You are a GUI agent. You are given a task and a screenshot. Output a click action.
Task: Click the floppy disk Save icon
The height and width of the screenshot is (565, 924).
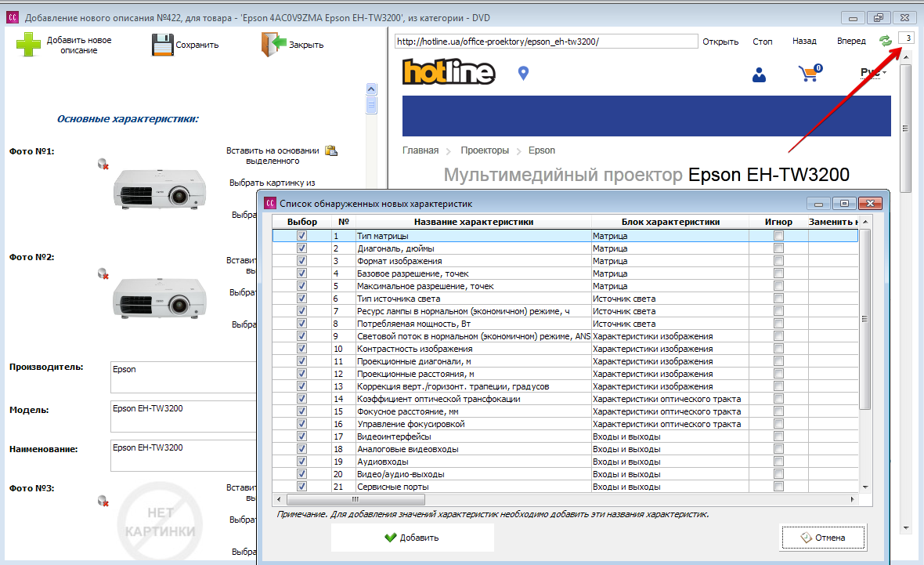point(163,45)
